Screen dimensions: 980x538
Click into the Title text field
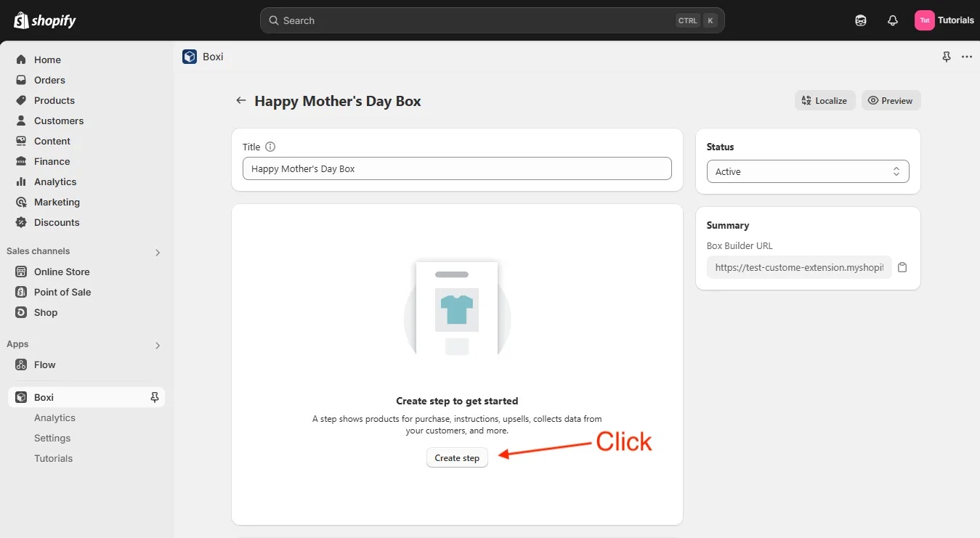point(457,168)
